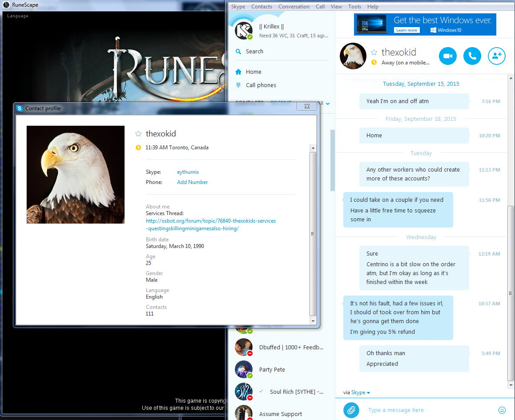Click the Party Pete contact name
The image size is (515, 420).
272,370
